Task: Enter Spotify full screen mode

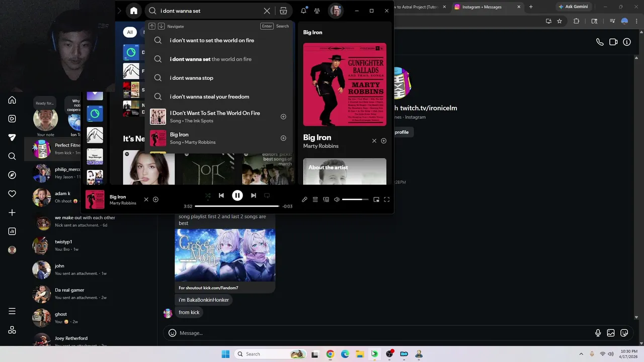Action: tap(386, 200)
